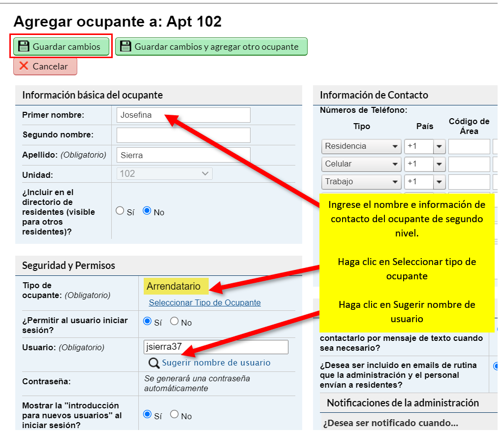Click the Guardar cambios button

(61, 47)
